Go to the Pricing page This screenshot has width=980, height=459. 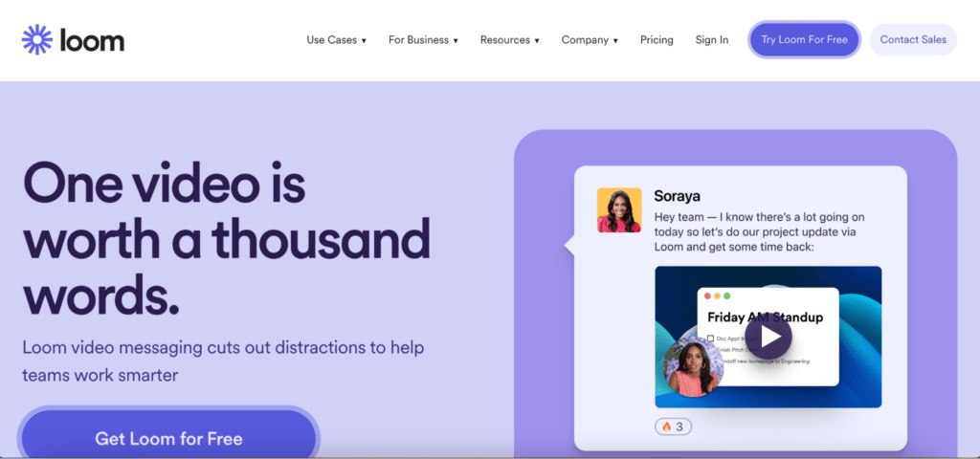(x=657, y=40)
